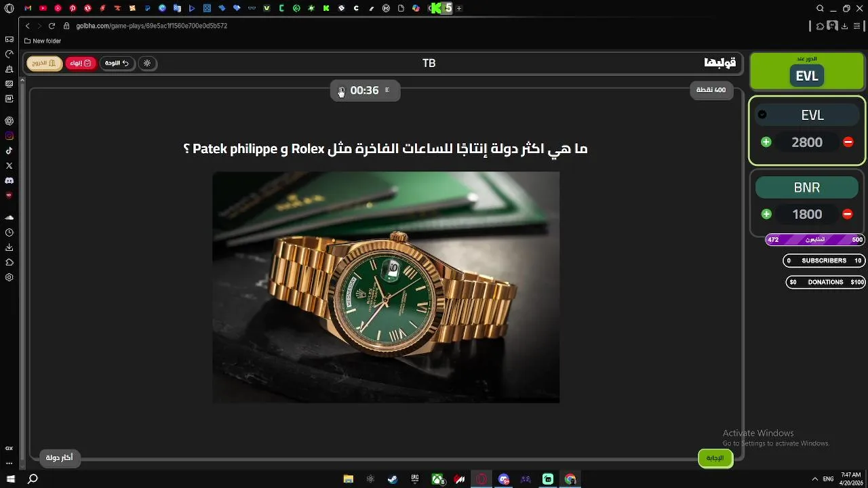Image resolution: width=868 pixels, height=488 pixels.
Task: Click the الخروج exit button
Action: click(x=44, y=63)
